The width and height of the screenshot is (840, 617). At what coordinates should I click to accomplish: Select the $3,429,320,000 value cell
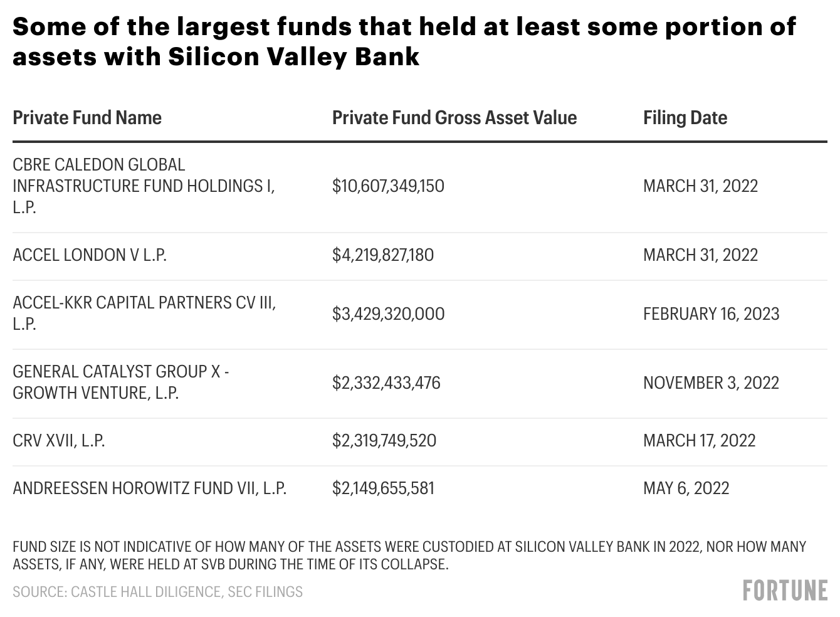[x=388, y=314]
